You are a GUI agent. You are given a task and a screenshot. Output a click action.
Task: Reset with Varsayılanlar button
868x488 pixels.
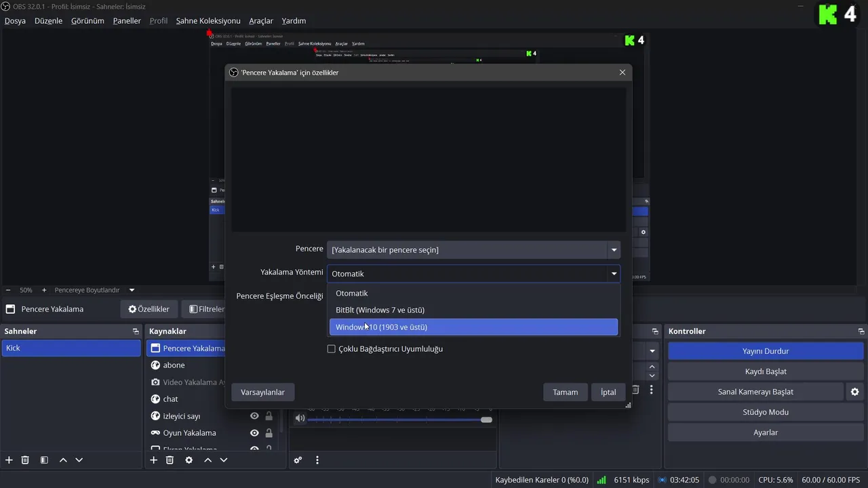pos(262,392)
